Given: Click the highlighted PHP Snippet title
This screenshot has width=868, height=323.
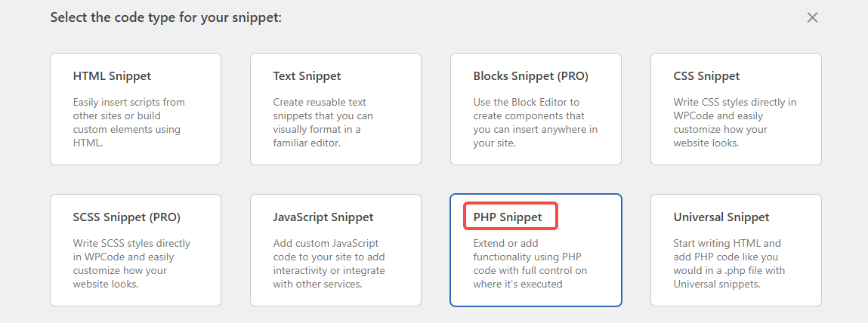Looking at the screenshot, I should coord(508,217).
